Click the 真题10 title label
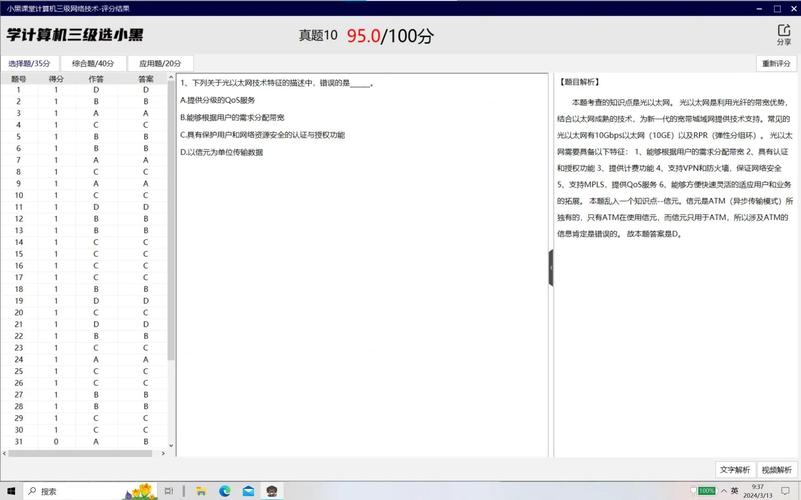Viewport: 801px width, 500px height. coord(318,35)
